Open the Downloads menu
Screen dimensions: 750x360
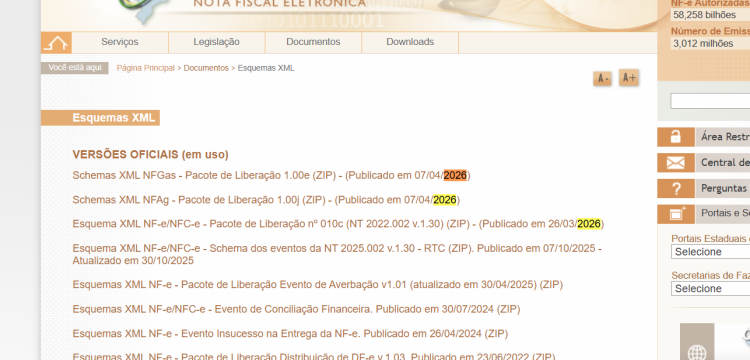pos(410,42)
